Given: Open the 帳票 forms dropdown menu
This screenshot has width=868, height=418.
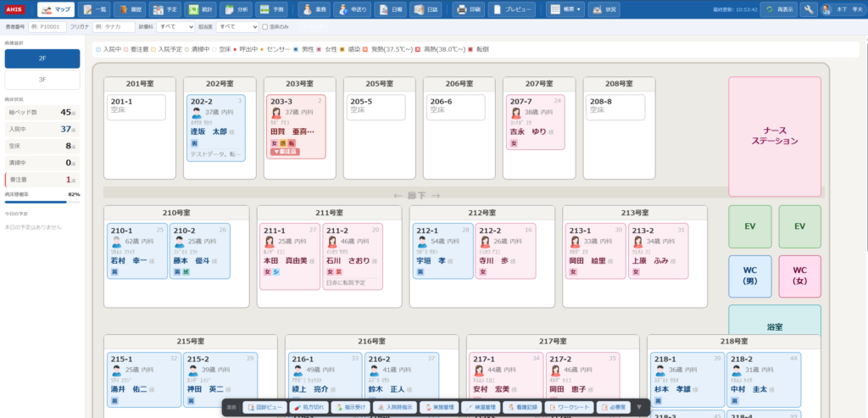Looking at the screenshot, I should [x=565, y=9].
